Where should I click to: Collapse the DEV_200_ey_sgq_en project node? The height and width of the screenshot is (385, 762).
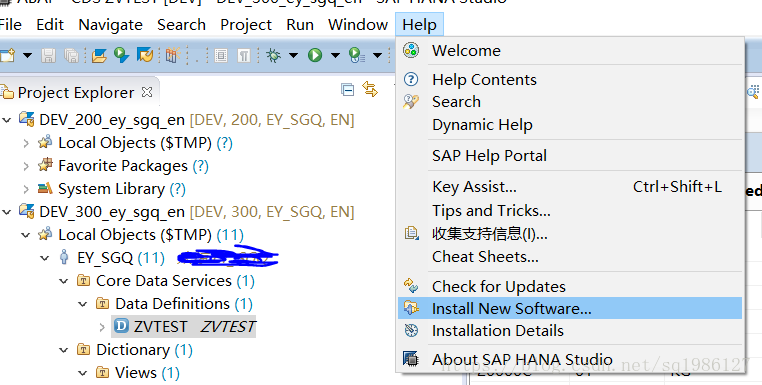point(7,120)
